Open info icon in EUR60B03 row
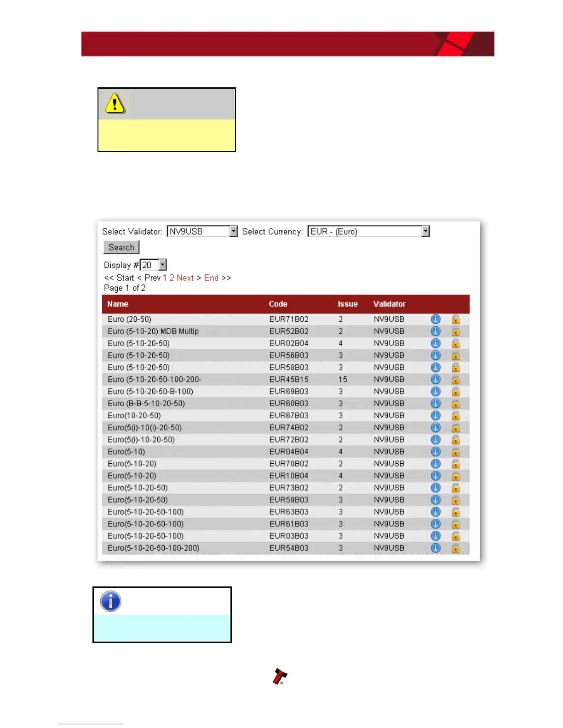The image size is (563, 728). (435, 403)
